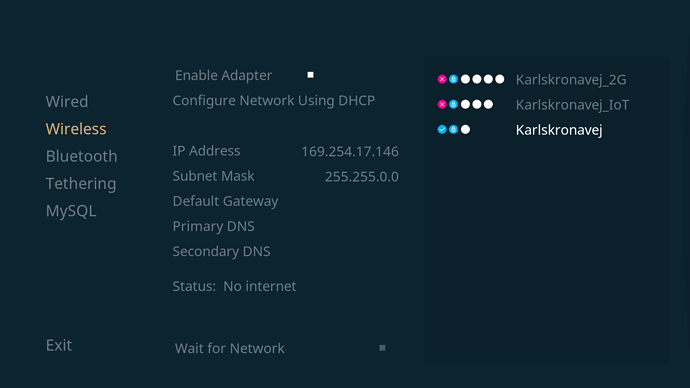Screen dimensions: 690x388
Task: Go to the Tethering section
Action: coord(81,183)
